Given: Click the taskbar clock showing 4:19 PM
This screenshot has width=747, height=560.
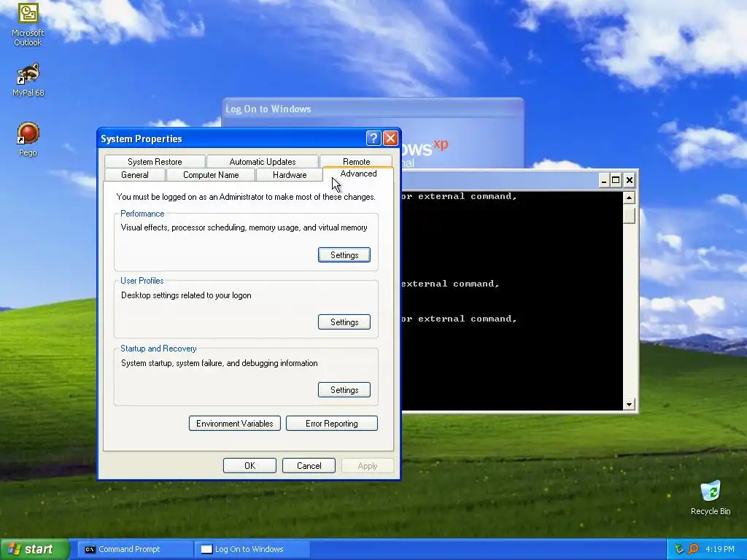Looking at the screenshot, I should (x=719, y=549).
